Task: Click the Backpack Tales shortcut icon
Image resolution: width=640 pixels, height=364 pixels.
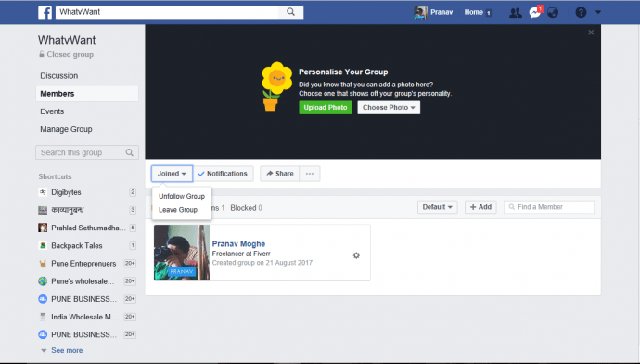Action: point(42,246)
